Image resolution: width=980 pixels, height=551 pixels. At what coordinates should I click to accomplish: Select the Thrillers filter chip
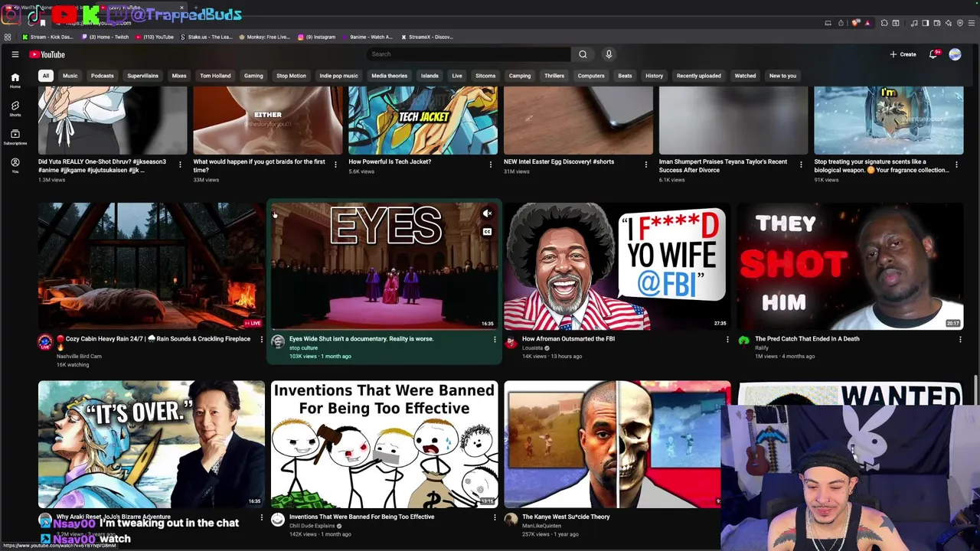pos(554,76)
